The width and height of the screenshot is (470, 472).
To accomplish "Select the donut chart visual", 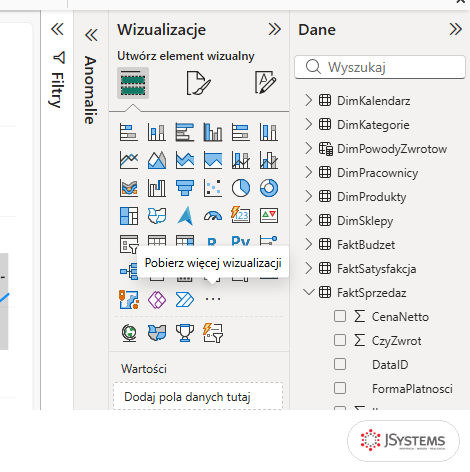I will coord(269,188).
